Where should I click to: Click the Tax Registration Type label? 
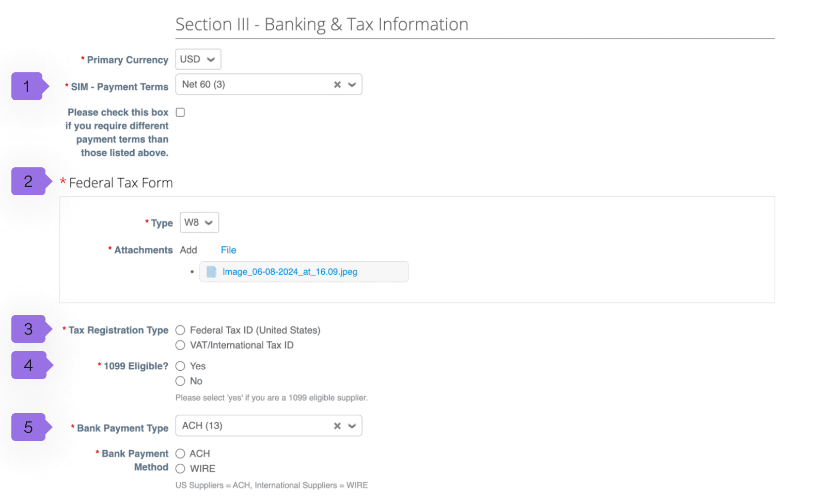[x=118, y=330]
